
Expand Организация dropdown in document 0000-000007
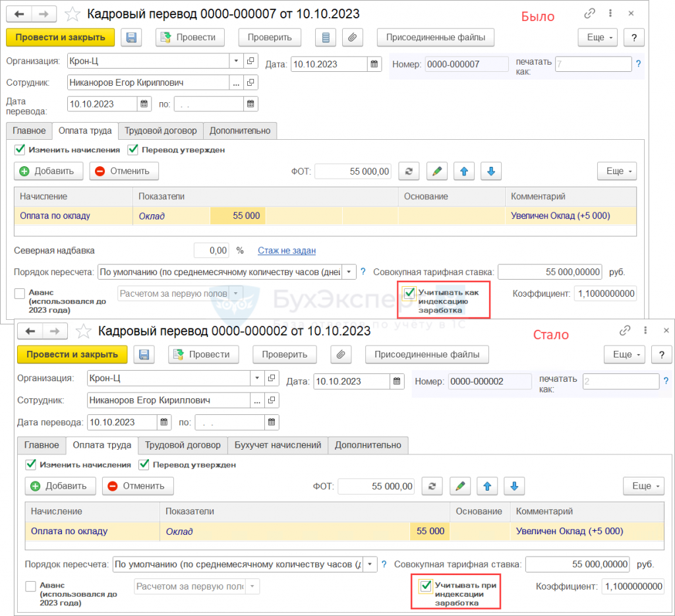tap(237, 61)
